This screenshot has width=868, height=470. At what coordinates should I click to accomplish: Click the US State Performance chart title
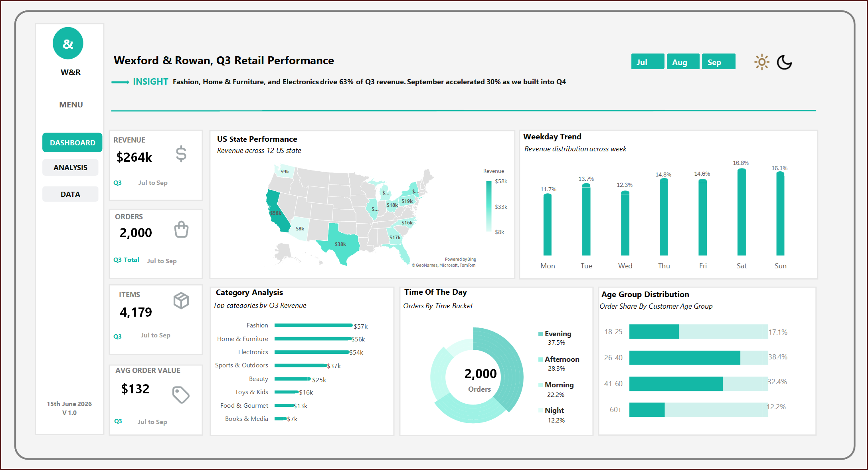point(257,139)
